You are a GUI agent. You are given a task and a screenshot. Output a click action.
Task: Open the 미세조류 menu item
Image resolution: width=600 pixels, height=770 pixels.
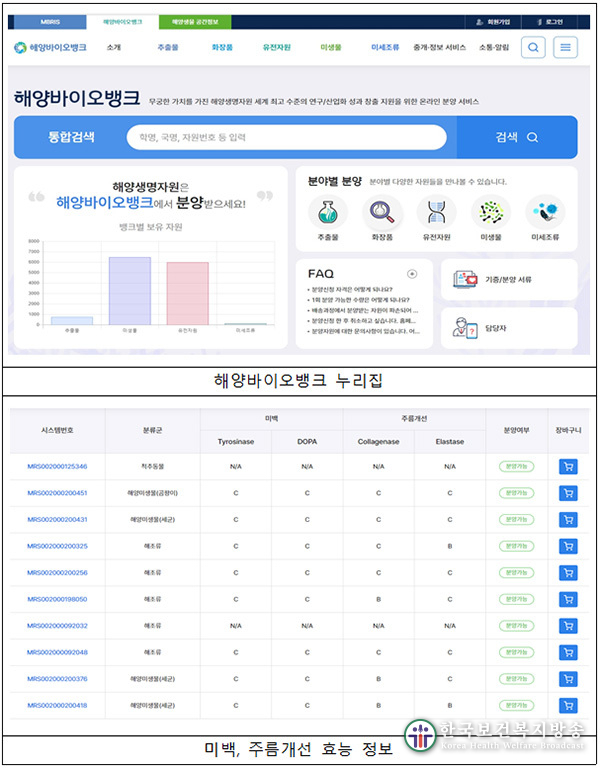[385, 48]
